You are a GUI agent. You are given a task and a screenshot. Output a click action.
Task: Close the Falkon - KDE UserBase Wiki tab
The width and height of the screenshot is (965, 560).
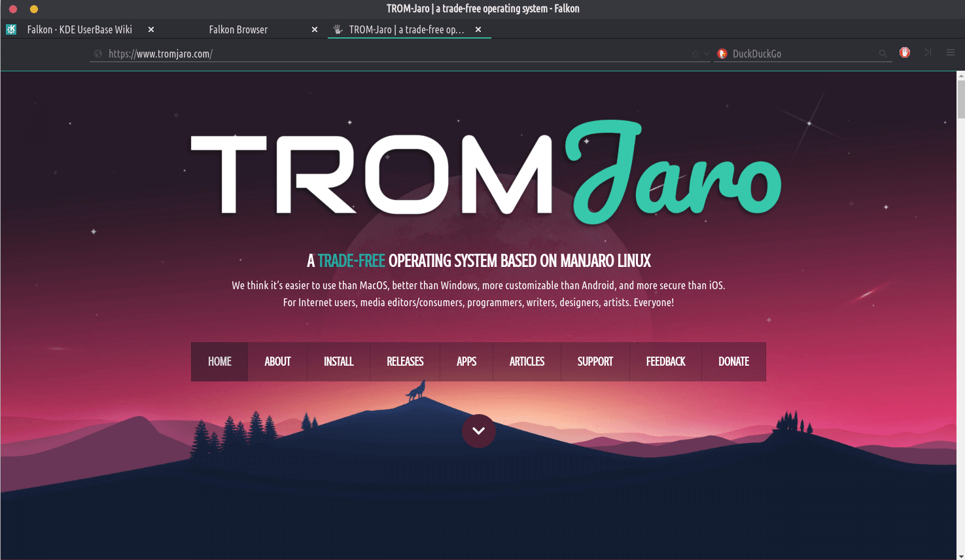(151, 29)
